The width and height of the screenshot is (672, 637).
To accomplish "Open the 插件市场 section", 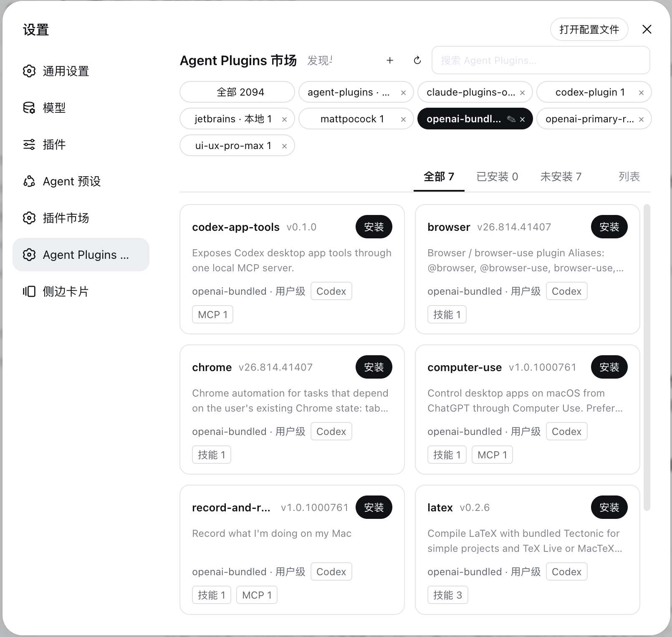I will click(81, 218).
